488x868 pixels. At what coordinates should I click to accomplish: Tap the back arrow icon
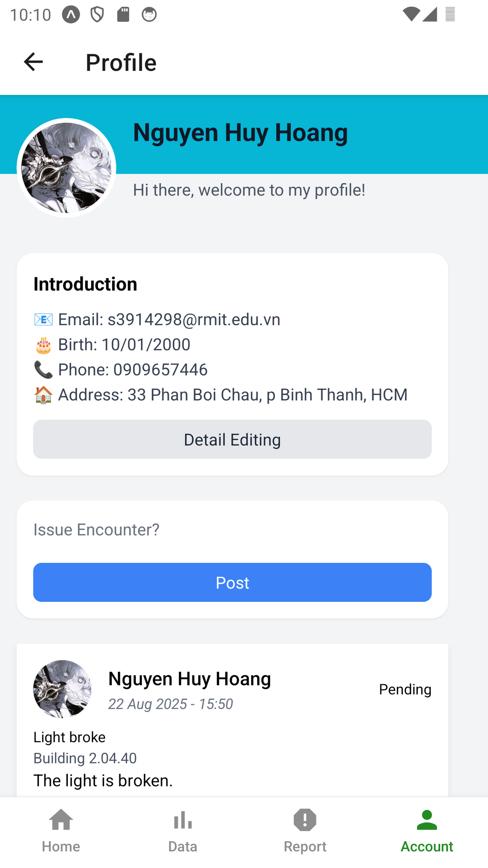point(33,62)
